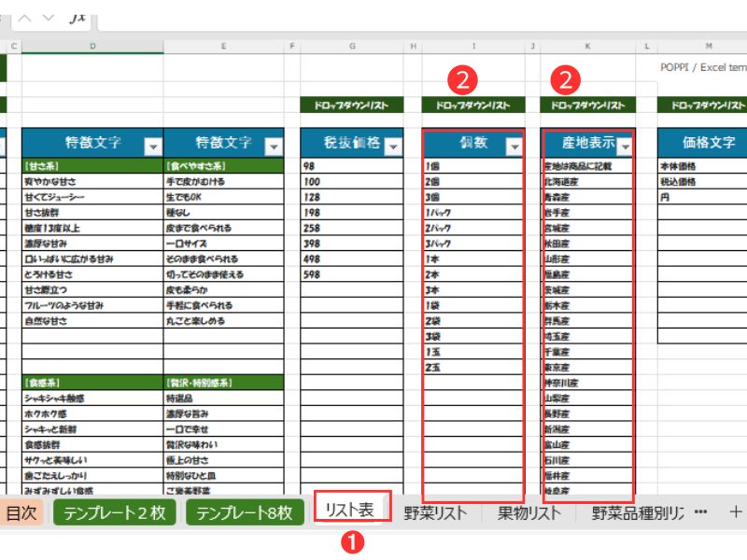The image size is (747, 560).
Task: Click the formula bar expand chevron
Action: (x=49, y=18)
